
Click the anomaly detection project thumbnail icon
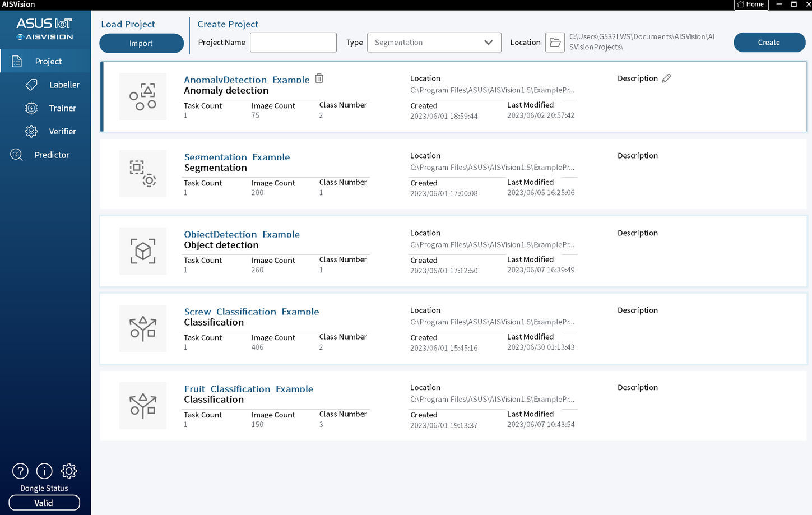point(143,96)
